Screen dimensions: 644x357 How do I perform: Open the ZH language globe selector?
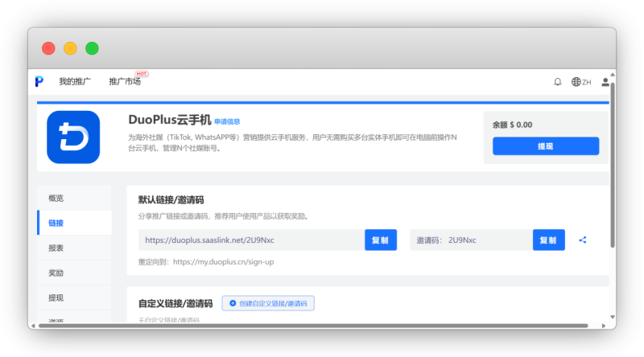[x=580, y=82]
